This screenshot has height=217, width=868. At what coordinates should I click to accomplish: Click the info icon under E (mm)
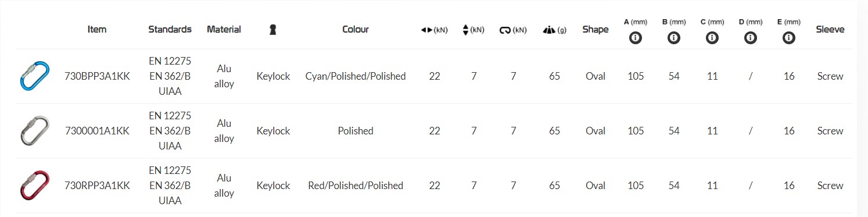788,38
